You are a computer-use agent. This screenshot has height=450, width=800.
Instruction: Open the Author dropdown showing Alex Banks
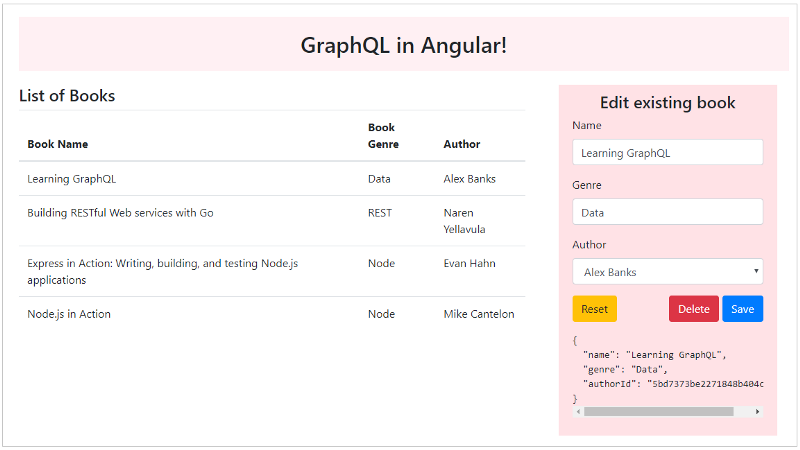tap(667, 271)
